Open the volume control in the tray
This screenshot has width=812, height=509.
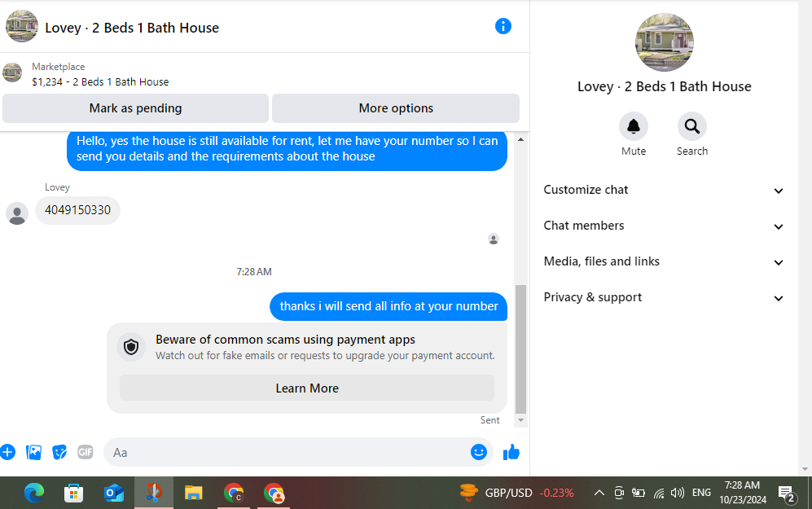678,493
